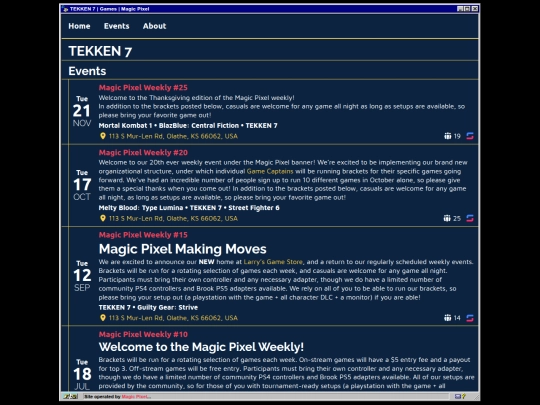Open the Home navigation link
Viewport: 540px width, 405px height.
coord(79,26)
